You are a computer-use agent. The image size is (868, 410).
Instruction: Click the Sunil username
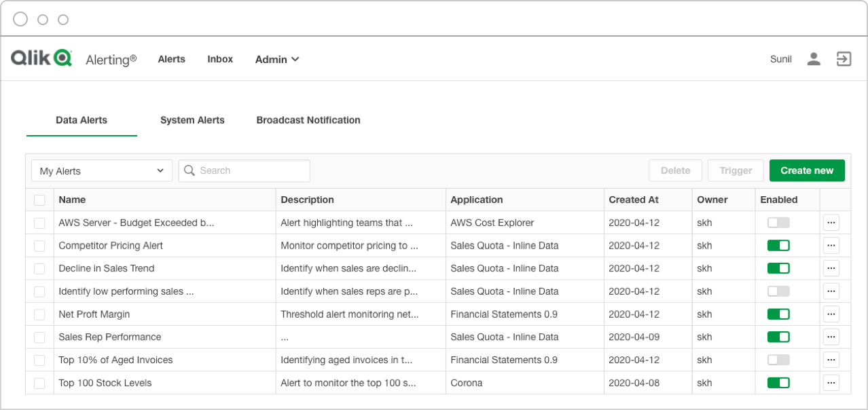click(x=781, y=59)
